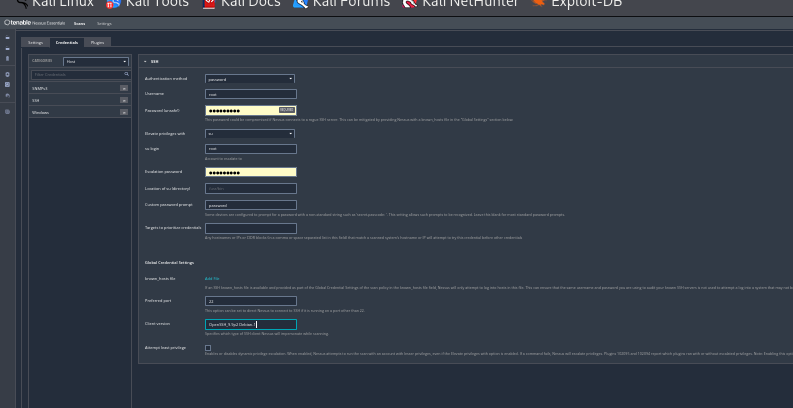Screen dimensions: 793x408
Task: Click the Targets to prioritize credentials field
Action: click(x=251, y=229)
